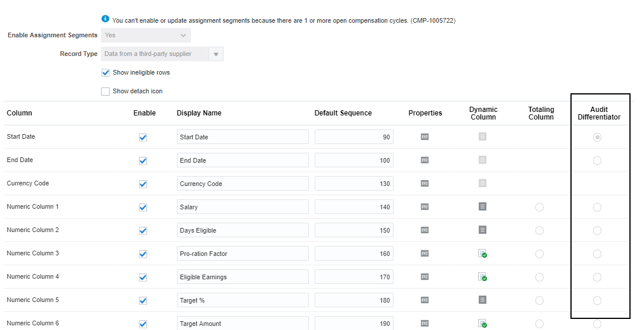Click the Default Sequence column header
The width and height of the screenshot is (644, 330).
click(x=343, y=113)
